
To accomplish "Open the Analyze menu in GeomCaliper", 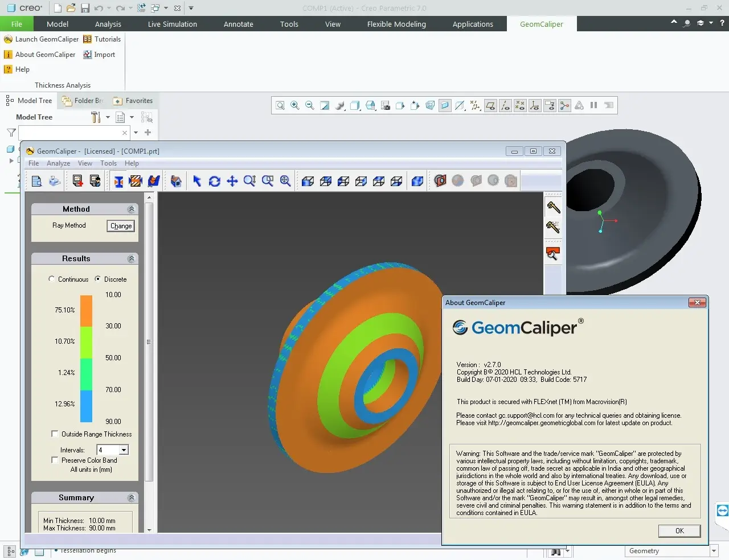I will tap(58, 163).
